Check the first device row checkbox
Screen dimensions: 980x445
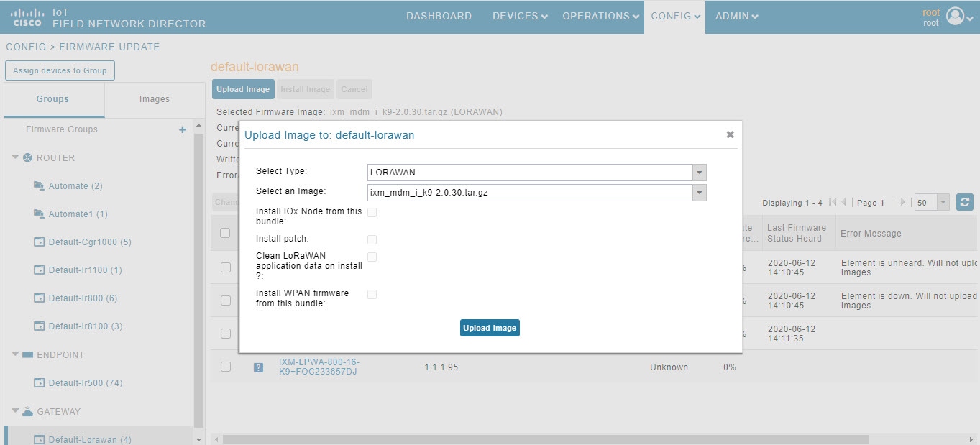point(225,267)
